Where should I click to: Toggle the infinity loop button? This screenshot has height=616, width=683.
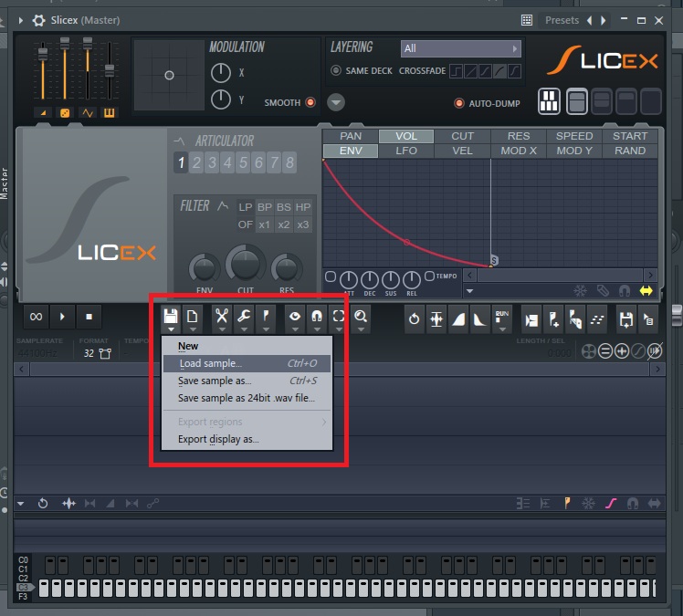click(36, 317)
